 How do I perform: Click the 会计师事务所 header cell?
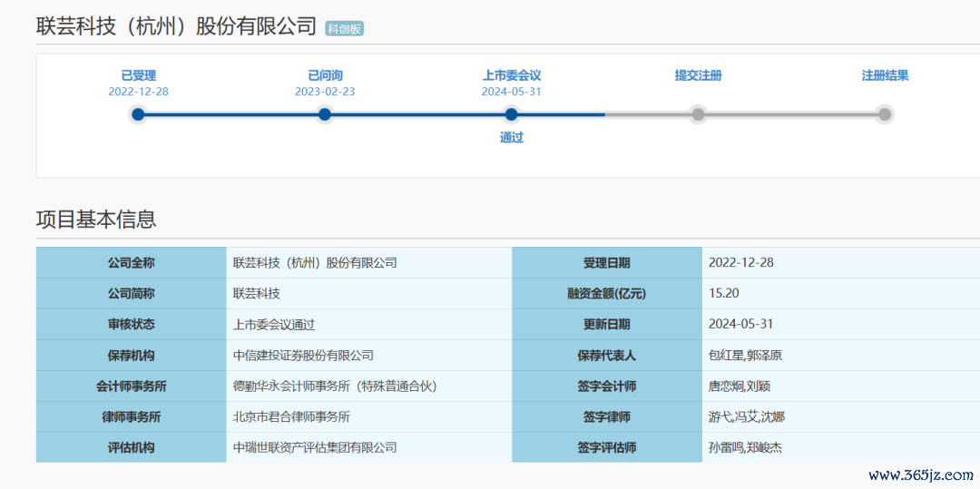click(x=132, y=386)
